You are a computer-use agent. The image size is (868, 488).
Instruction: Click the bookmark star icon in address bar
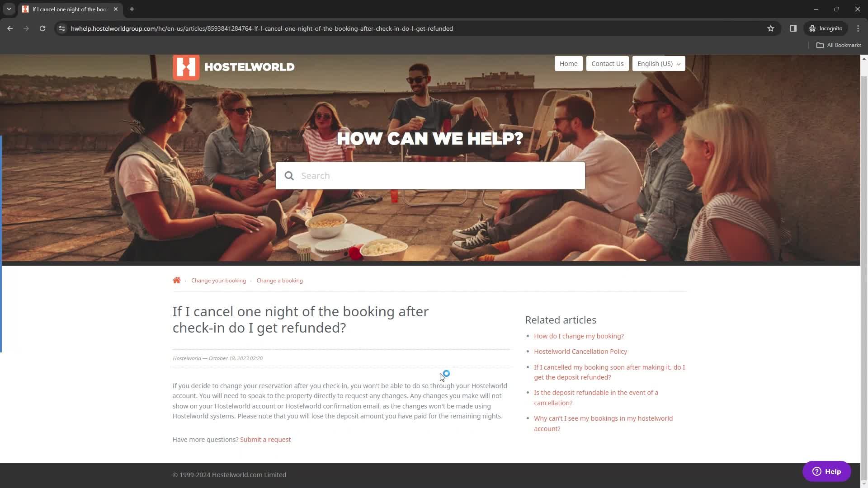click(x=771, y=28)
